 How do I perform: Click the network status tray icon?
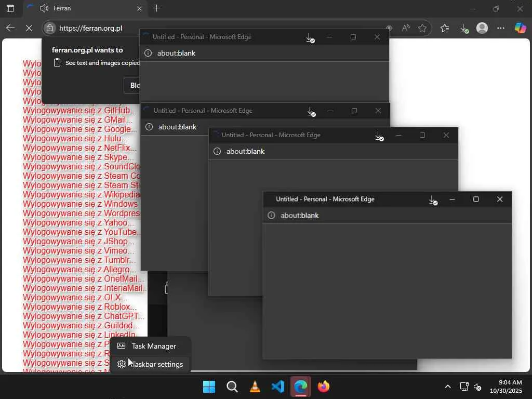pos(464,387)
